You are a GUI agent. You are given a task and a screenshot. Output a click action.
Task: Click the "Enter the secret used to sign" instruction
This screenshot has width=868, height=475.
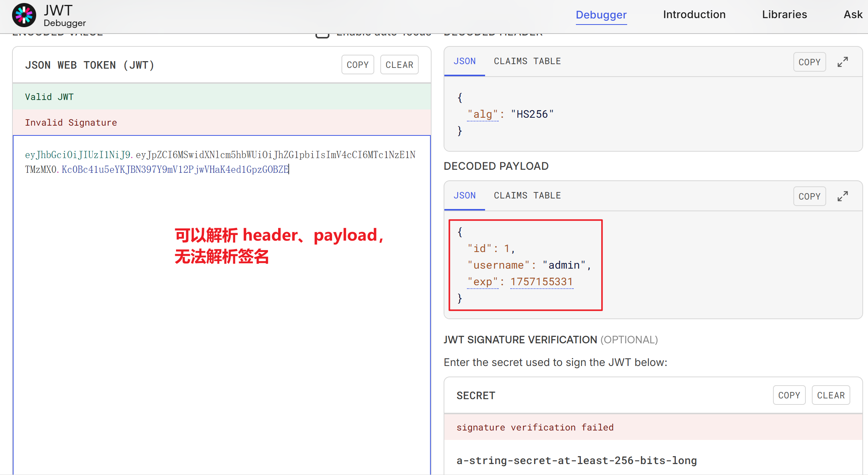point(556,363)
